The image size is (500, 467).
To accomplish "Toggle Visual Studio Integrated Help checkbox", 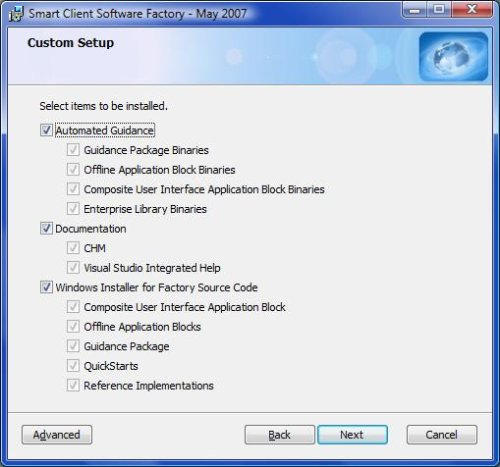I will pos(73,268).
